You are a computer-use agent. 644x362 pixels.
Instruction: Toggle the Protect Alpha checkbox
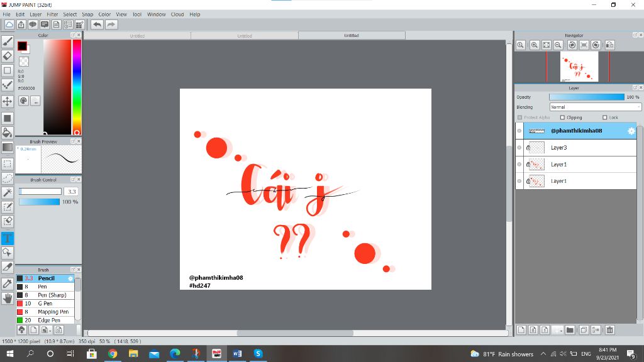point(519,118)
